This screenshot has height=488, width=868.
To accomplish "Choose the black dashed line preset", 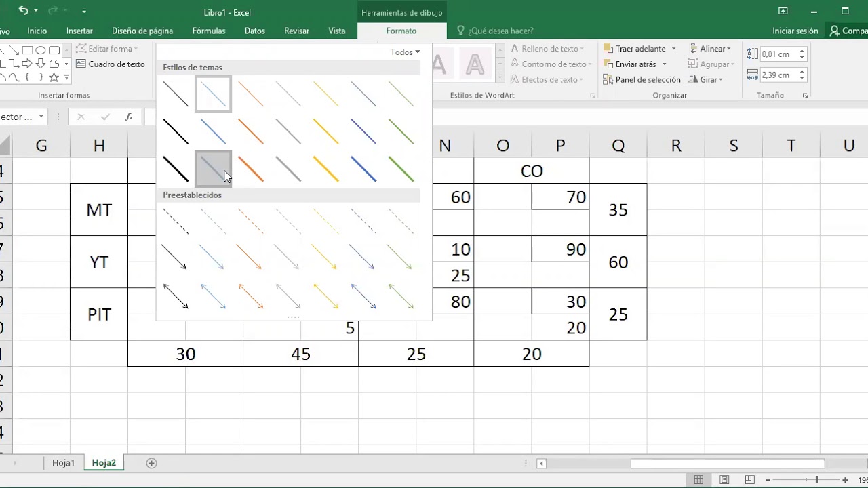I will (x=176, y=221).
